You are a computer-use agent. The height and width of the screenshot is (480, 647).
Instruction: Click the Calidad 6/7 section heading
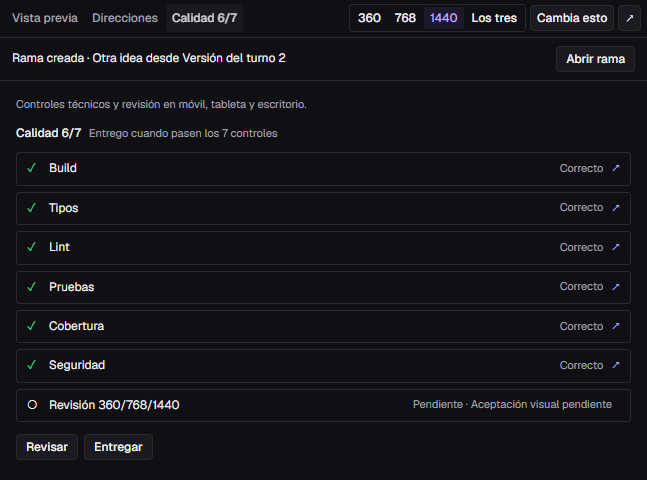[48, 133]
